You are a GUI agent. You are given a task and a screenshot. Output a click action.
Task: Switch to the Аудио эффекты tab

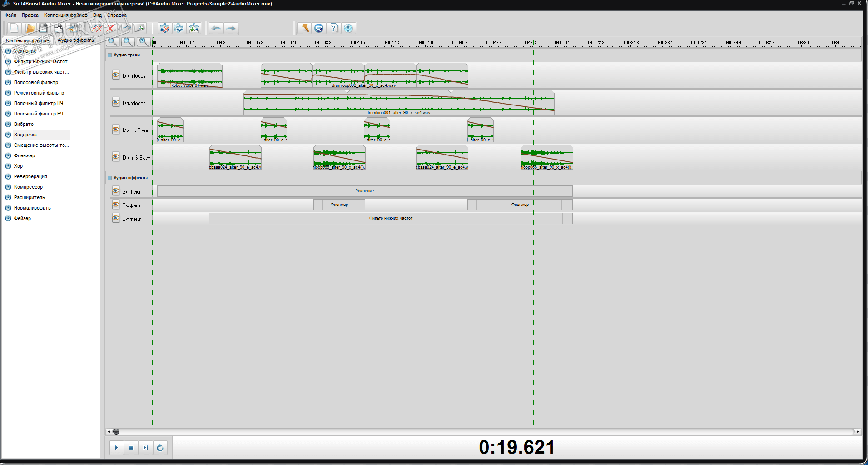76,40
